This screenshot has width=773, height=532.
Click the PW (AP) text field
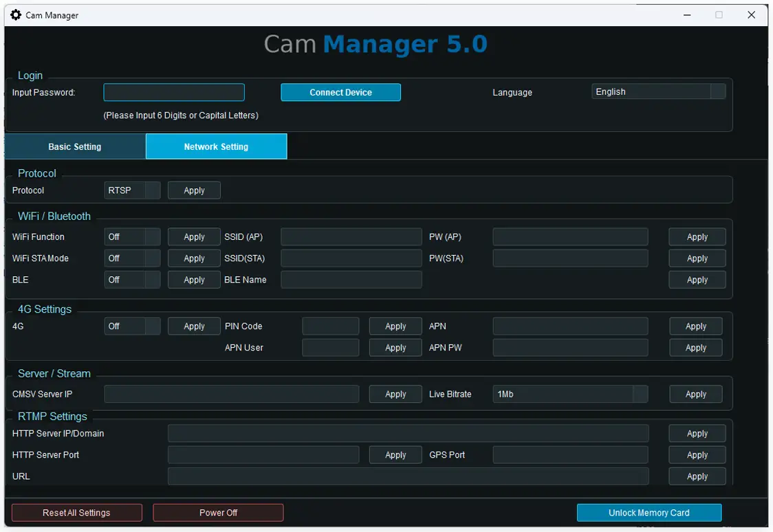pos(570,237)
